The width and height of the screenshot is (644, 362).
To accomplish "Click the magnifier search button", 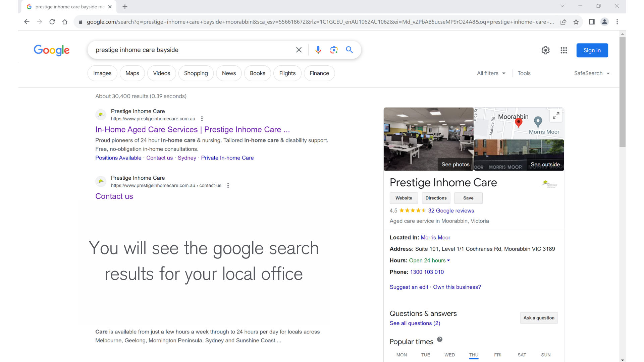I will pyautogui.click(x=350, y=50).
